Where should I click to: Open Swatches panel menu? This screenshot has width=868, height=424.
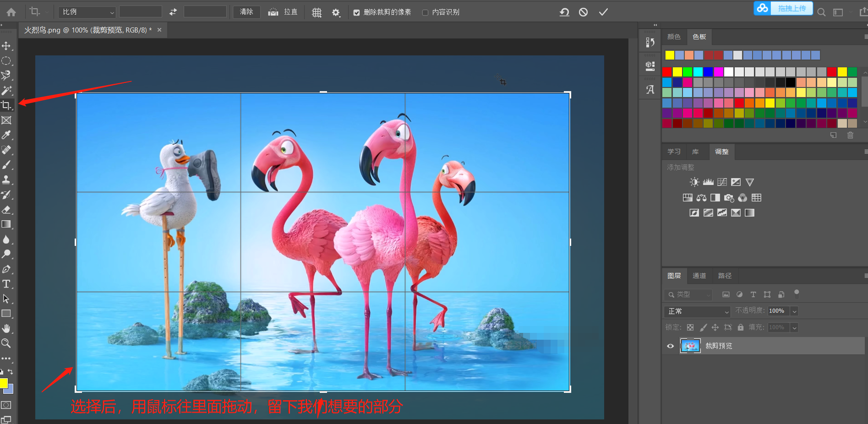tap(865, 37)
